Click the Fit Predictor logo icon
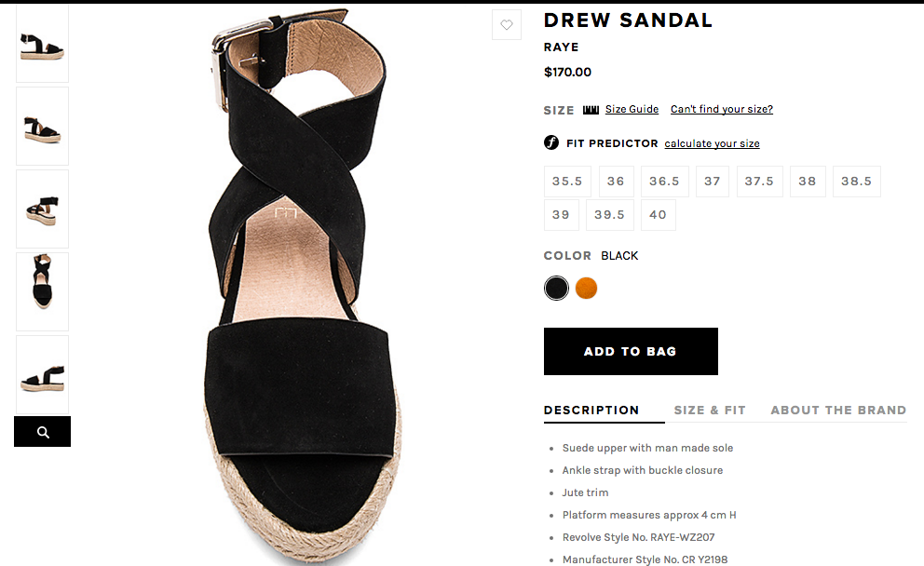This screenshot has width=924, height=566. pyautogui.click(x=551, y=142)
